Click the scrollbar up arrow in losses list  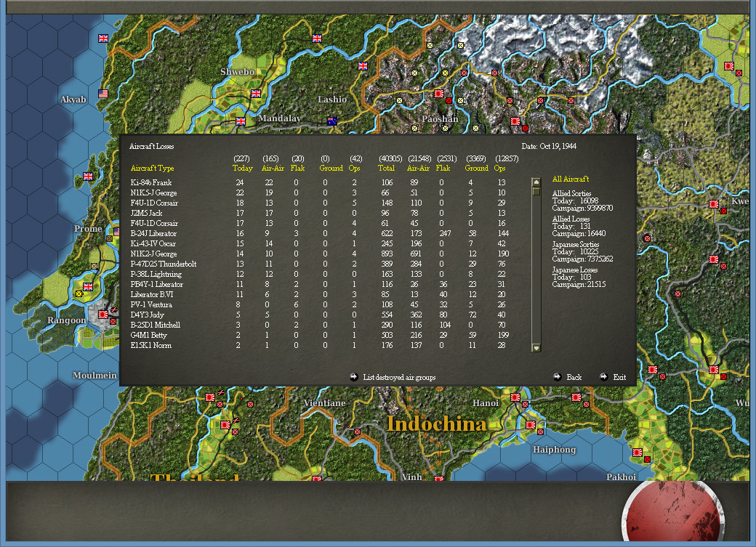536,182
